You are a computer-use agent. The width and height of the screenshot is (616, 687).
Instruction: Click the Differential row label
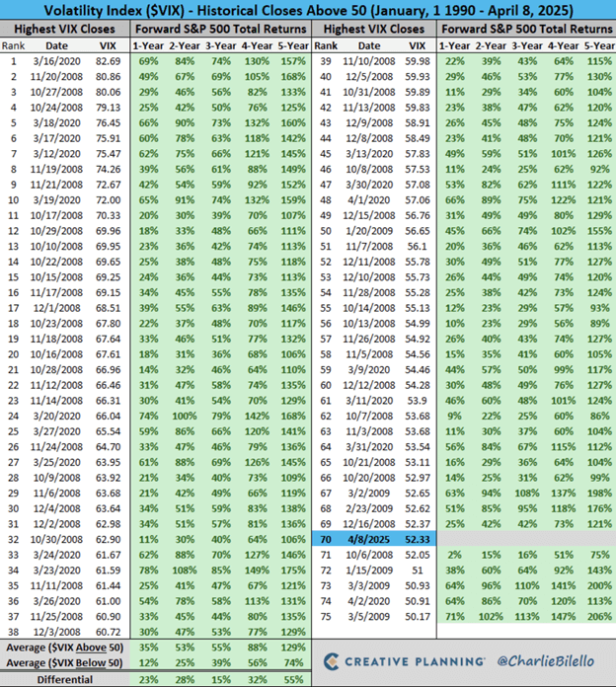(x=65, y=679)
